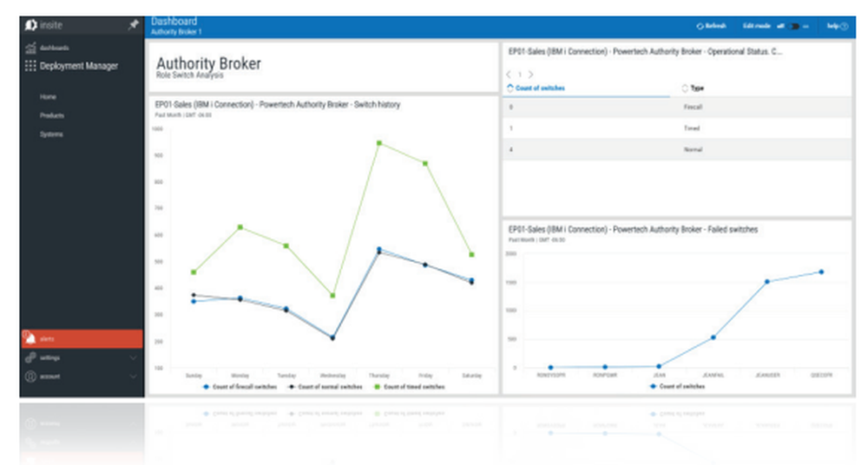Click the Failed switches chart title

633,229
